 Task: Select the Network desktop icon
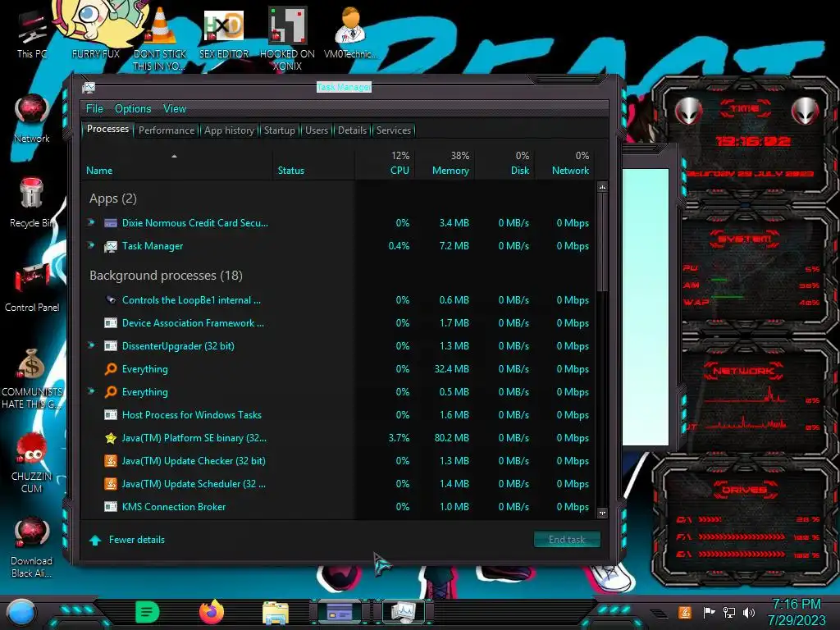click(32, 118)
